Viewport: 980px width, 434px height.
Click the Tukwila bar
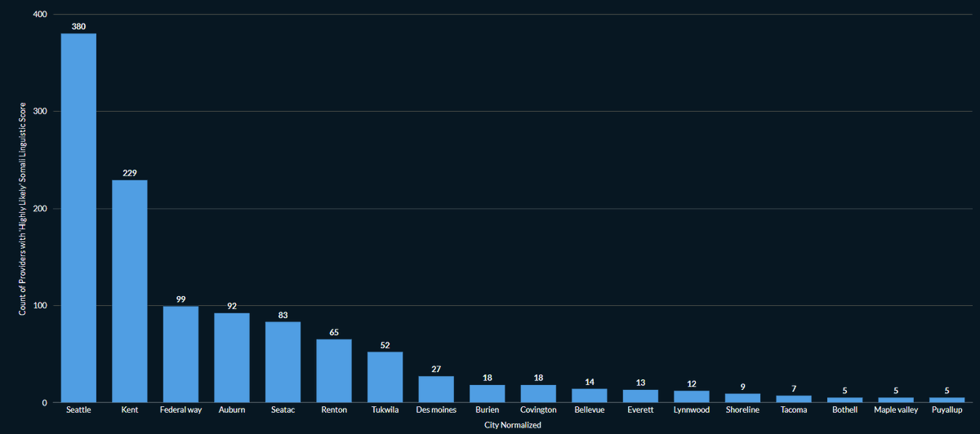point(385,377)
